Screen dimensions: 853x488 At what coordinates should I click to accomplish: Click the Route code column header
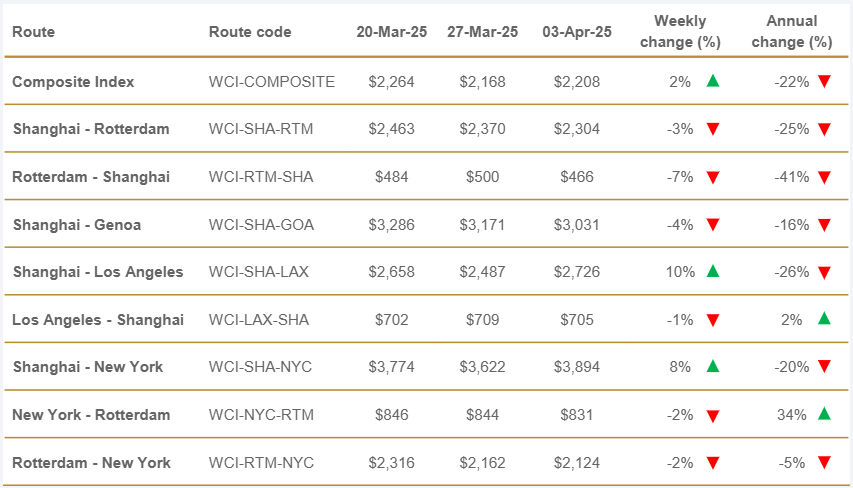click(250, 32)
